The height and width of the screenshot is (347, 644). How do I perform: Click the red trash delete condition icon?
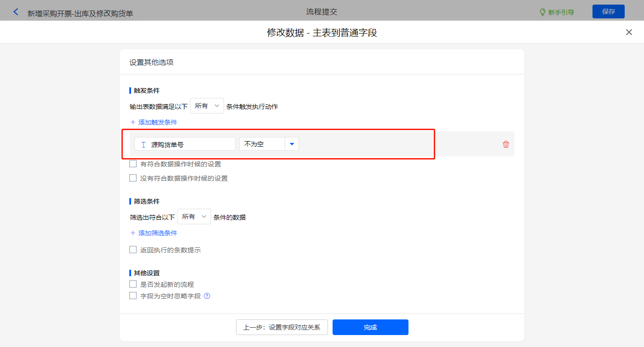click(506, 144)
